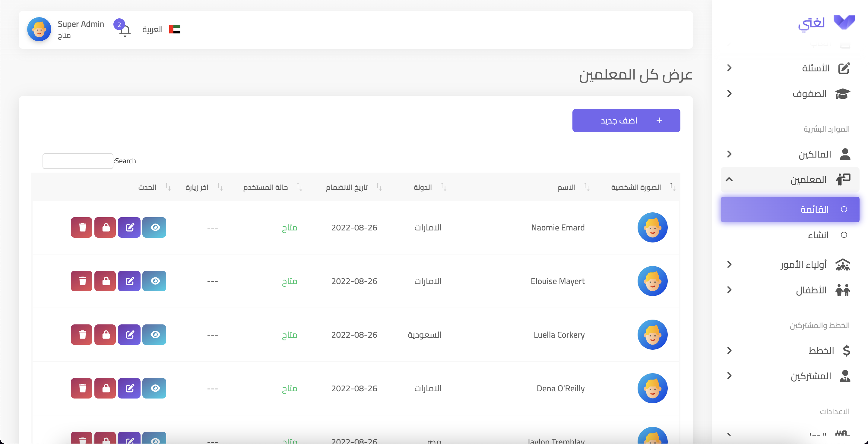Lock Elouise Mayert's account
Screen dimensions: 868x444
105,281
